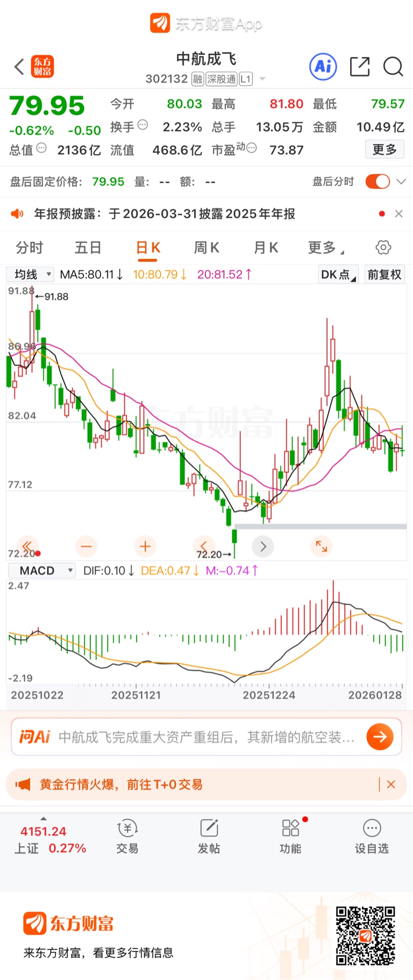
Task: Open the 均线 indicator dropdown
Action: click(x=30, y=275)
